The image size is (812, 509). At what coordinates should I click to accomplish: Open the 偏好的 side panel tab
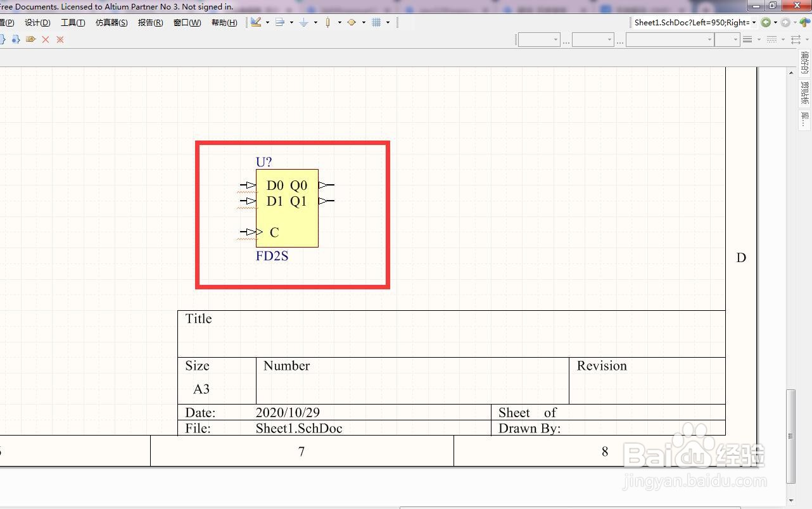coord(805,63)
